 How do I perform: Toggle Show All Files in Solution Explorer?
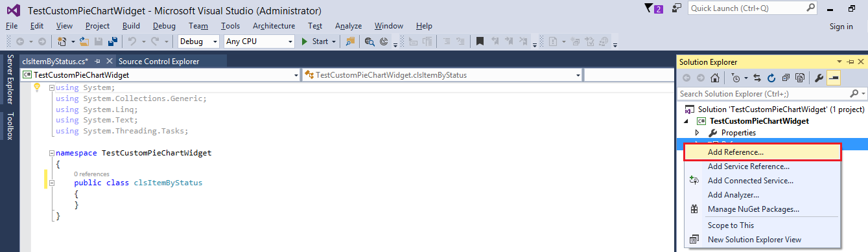pos(800,78)
